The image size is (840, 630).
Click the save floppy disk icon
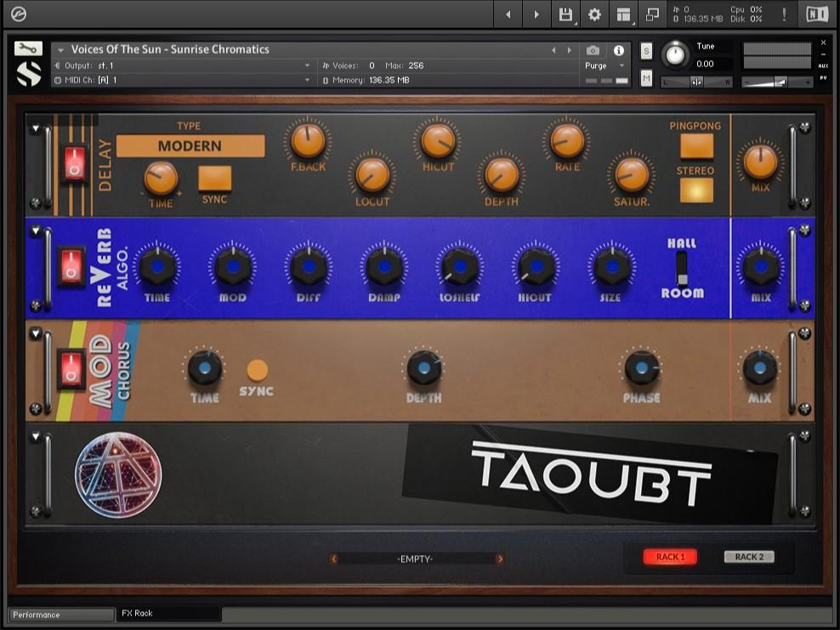(564, 14)
